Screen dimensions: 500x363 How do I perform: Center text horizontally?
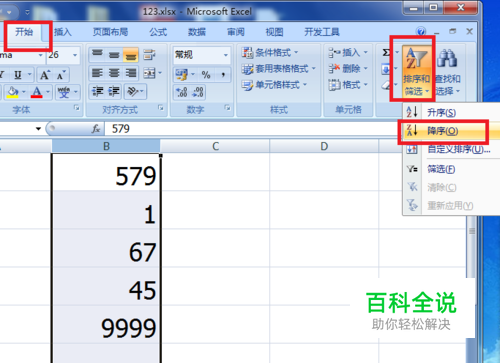pyautogui.click(x=114, y=73)
